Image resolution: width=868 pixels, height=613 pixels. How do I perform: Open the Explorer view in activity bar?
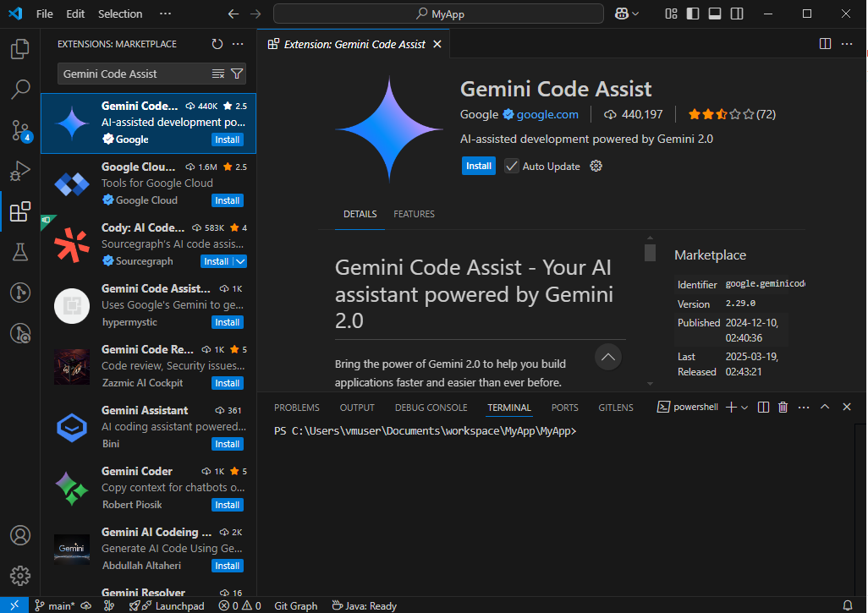20,49
